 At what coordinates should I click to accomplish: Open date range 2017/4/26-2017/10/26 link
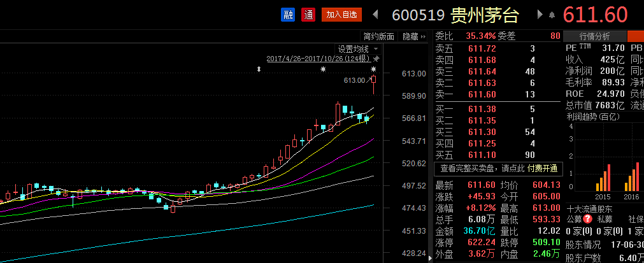pos(318,59)
